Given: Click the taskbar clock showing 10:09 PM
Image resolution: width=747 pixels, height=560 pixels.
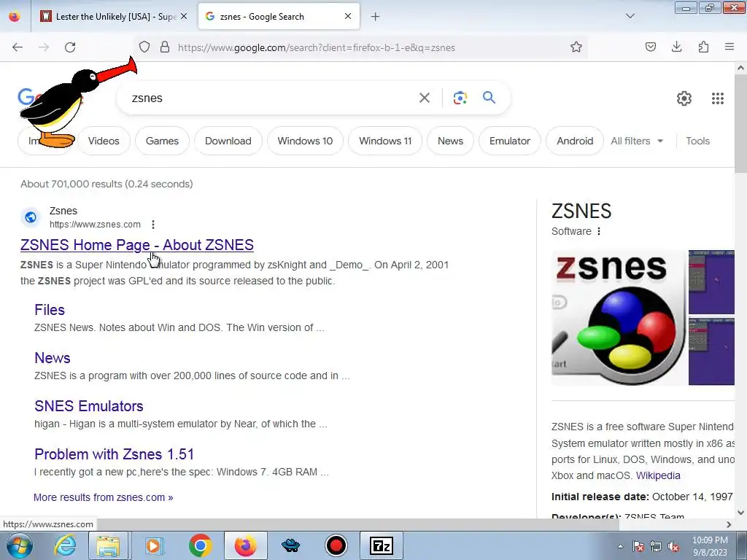Looking at the screenshot, I should coord(710,546).
